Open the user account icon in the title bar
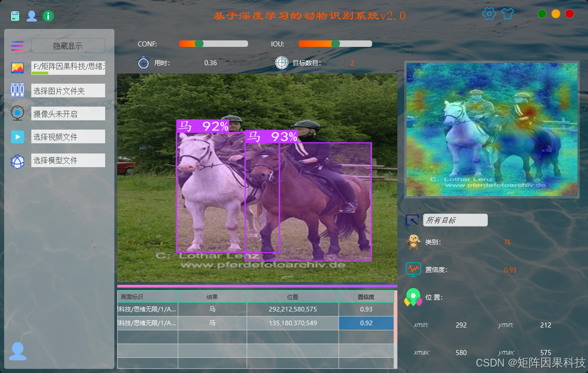The height and width of the screenshot is (373, 588). 32,16
